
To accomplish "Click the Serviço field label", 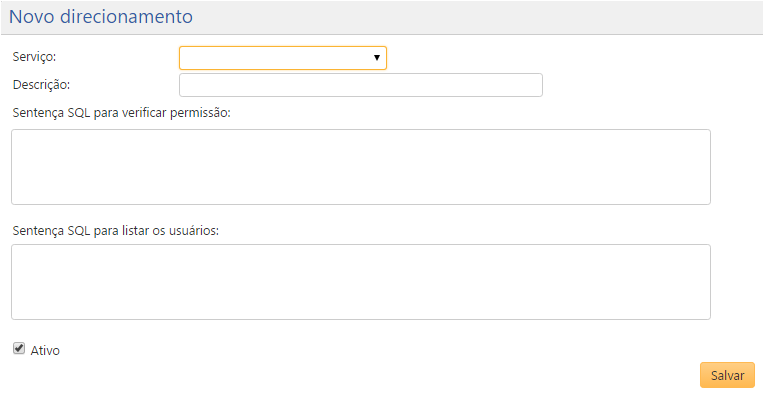I will (34, 57).
